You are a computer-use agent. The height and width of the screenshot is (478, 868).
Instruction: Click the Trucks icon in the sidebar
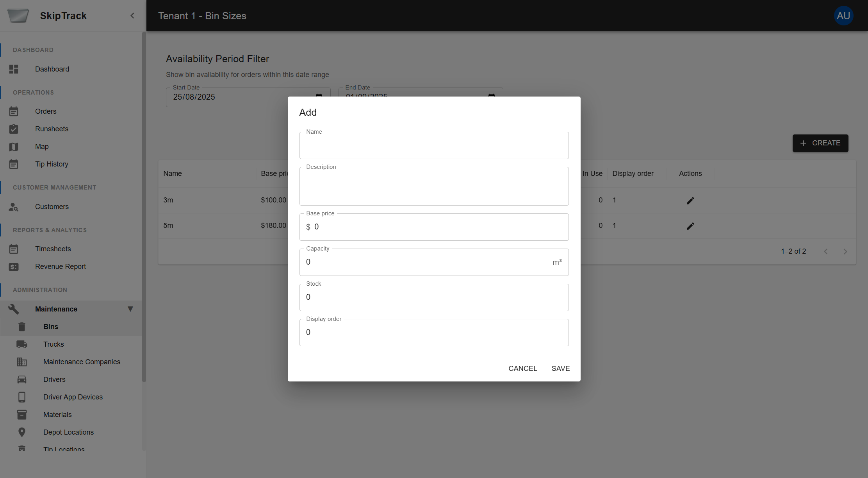click(22, 344)
